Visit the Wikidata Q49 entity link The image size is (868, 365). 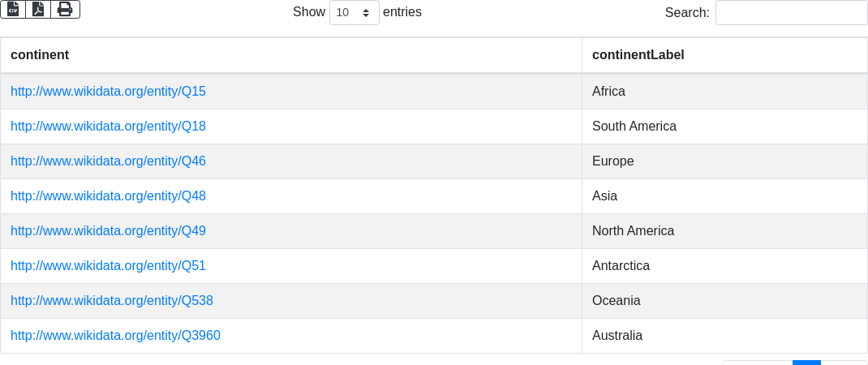tap(108, 231)
